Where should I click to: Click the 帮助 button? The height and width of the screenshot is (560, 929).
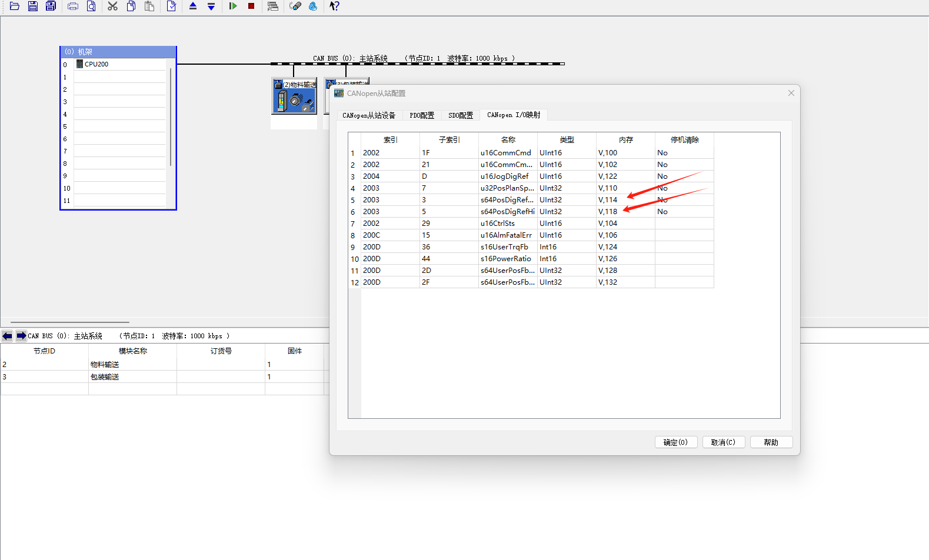(x=771, y=442)
